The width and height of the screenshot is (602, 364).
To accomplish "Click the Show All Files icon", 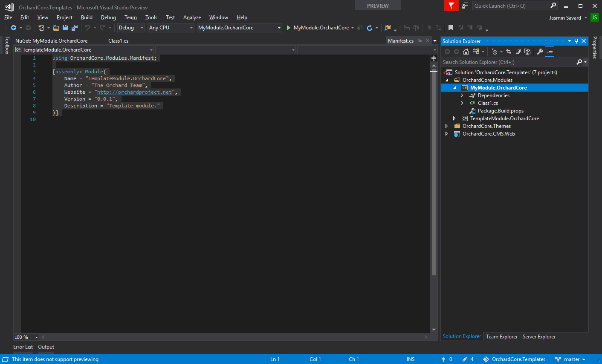I will coord(527,52).
